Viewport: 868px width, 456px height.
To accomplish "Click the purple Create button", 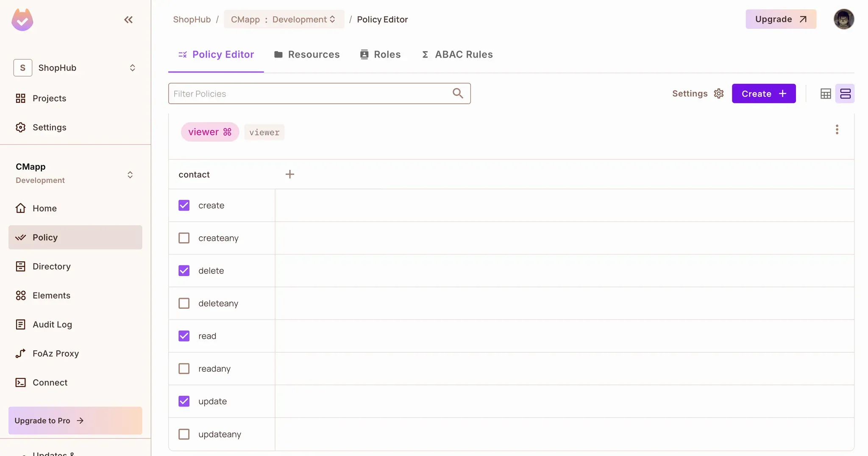I will (x=763, y=94).
